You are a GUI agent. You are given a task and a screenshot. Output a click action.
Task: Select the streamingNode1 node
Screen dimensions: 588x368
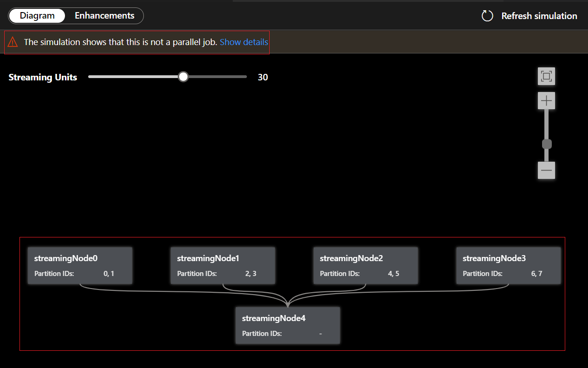tap(223, 265)
